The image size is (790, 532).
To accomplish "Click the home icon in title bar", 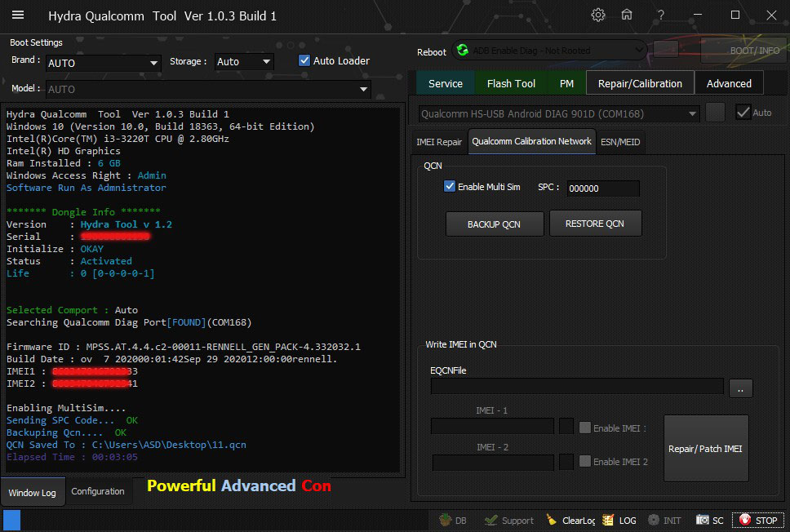I will click(626, 16).
